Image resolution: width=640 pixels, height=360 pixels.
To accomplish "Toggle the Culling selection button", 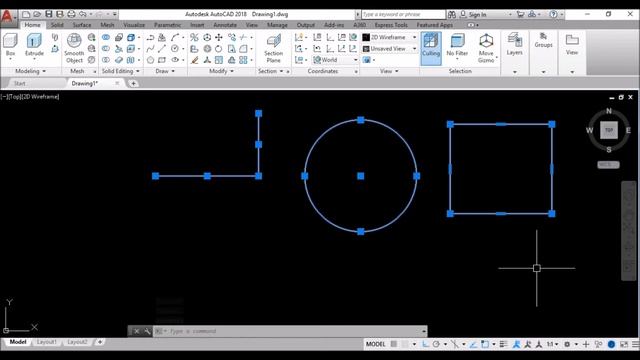I will point(431,48).
